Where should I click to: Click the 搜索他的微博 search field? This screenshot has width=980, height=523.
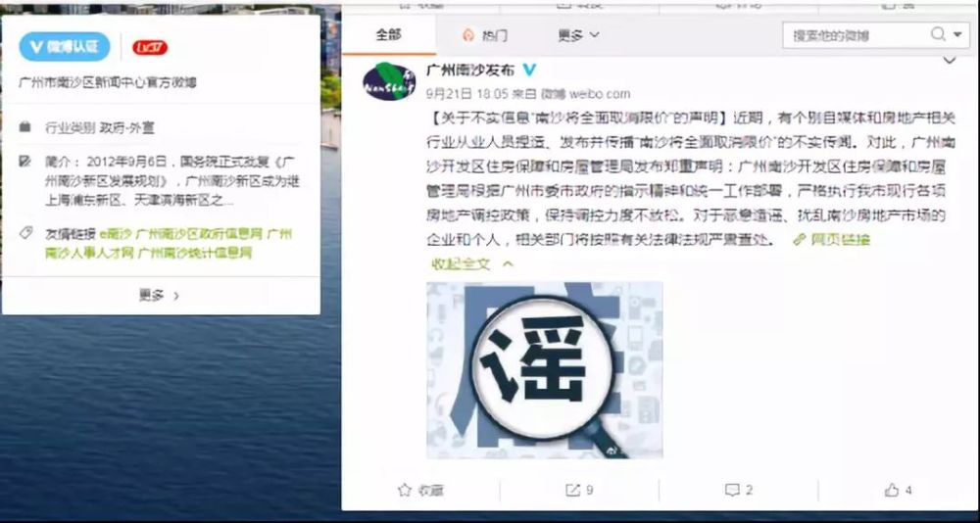tap(855, 35)
